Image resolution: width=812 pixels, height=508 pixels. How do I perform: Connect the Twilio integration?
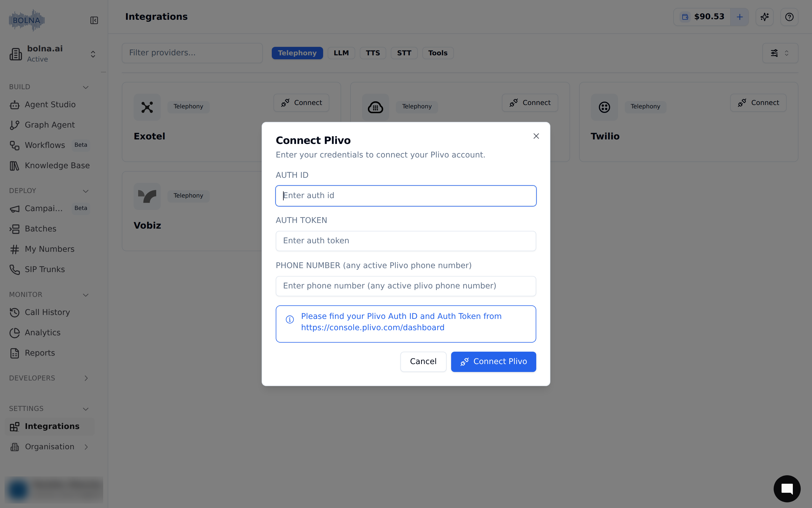(x=758, y=103)
